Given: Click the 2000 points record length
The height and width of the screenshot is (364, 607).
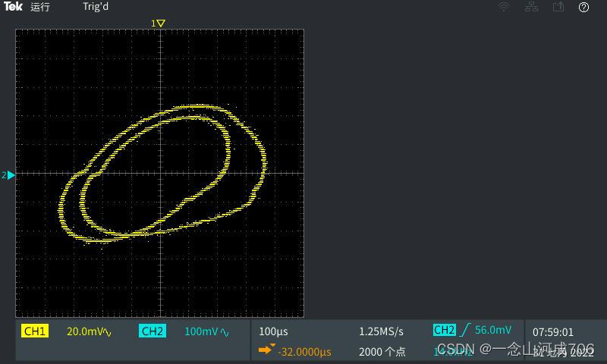Looking at the screenshot, I should pos(382,352).
